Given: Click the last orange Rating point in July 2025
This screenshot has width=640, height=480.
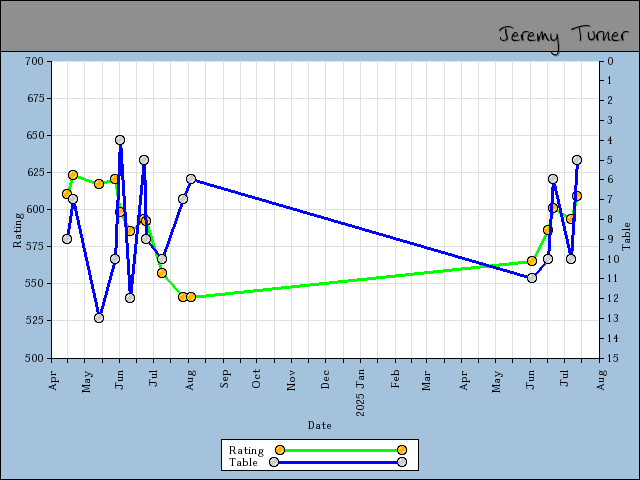Looking at the screenshot, I should [577, 196].
